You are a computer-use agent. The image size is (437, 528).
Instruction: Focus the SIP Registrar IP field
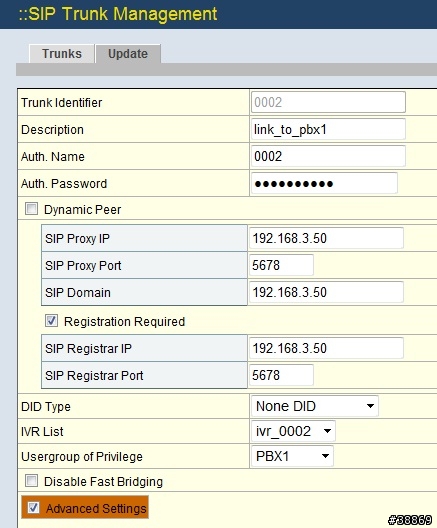tap(326, 348)
